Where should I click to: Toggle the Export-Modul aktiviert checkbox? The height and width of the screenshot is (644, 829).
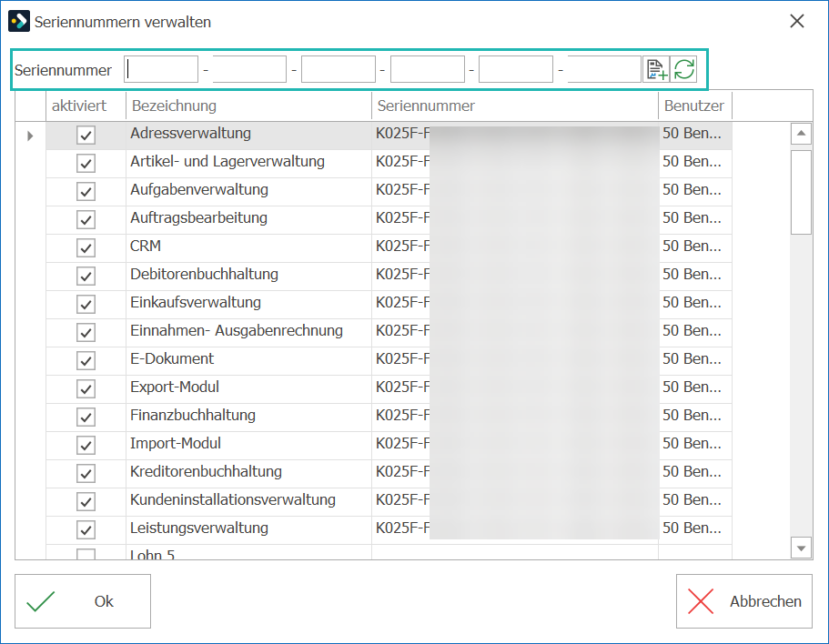[x=86, y=388]
